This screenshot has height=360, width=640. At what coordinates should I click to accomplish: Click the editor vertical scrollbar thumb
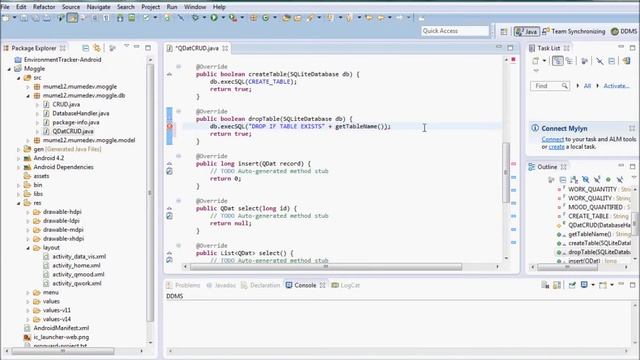click(x=506, y=172)
